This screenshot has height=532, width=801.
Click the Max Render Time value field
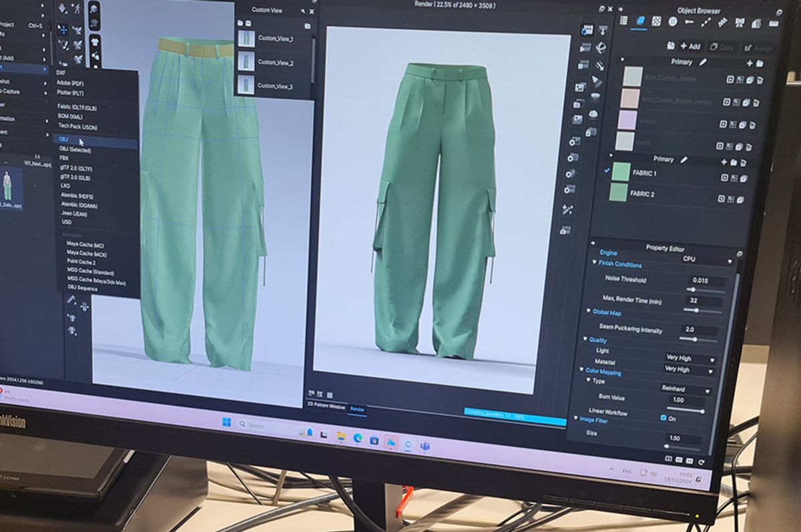[704, 300]
